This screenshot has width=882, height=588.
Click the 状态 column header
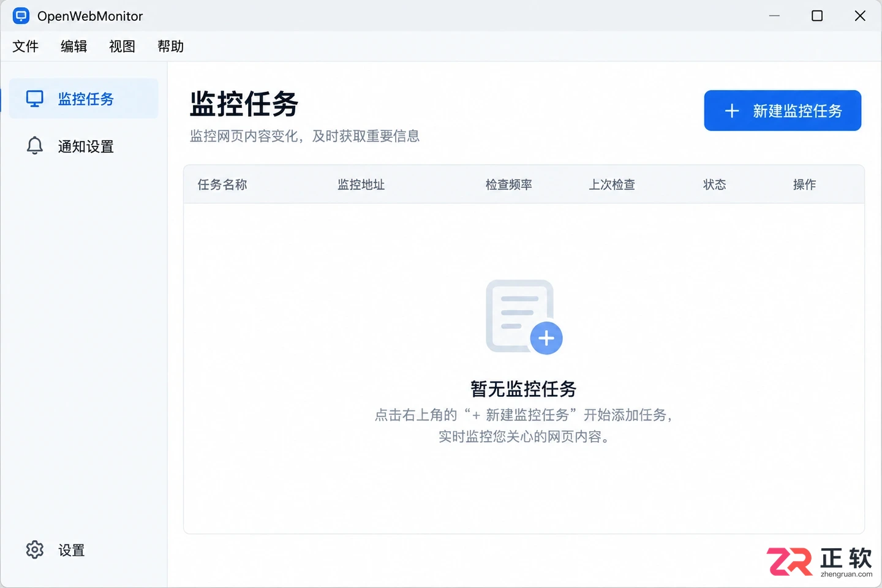pyautogui.click(x=715, y=185)
